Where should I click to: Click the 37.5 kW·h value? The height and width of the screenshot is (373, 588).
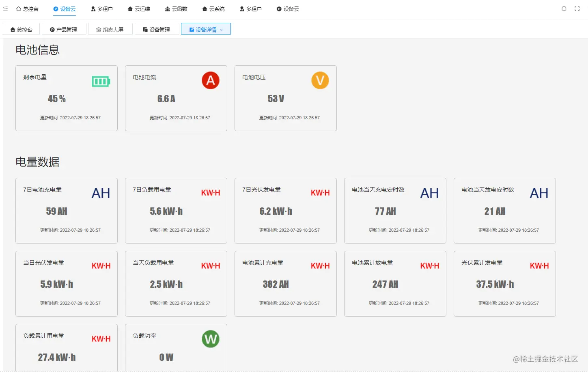pos(495,284)
